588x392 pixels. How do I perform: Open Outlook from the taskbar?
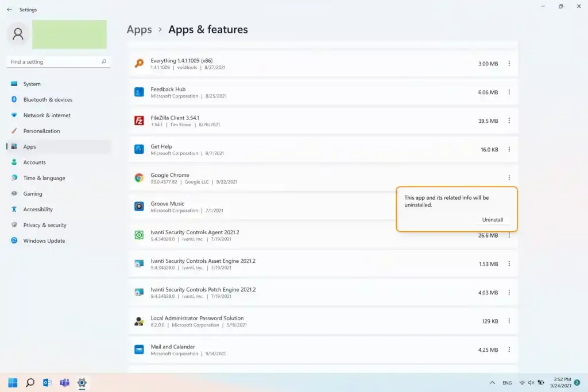(47, 383)
